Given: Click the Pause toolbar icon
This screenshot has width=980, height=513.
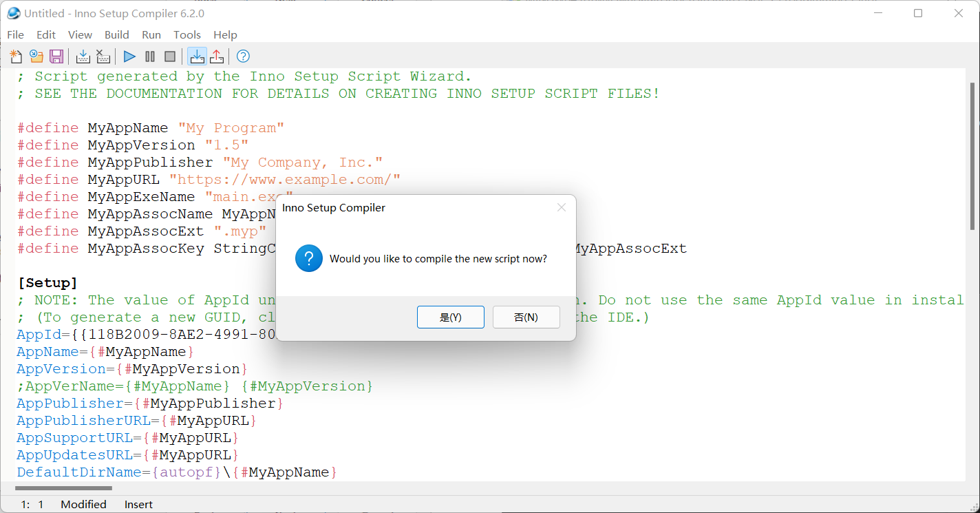Looking at the screenshot, I should click(150, 56).
